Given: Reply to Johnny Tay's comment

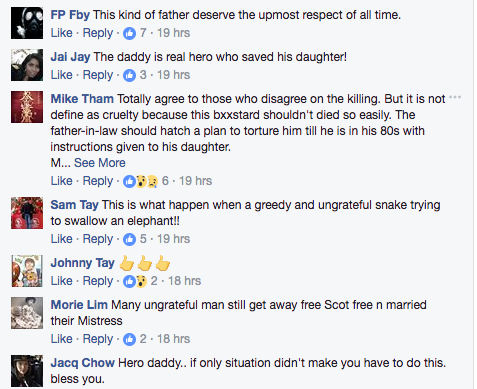Looking at the screenshot, I should 98,281.
